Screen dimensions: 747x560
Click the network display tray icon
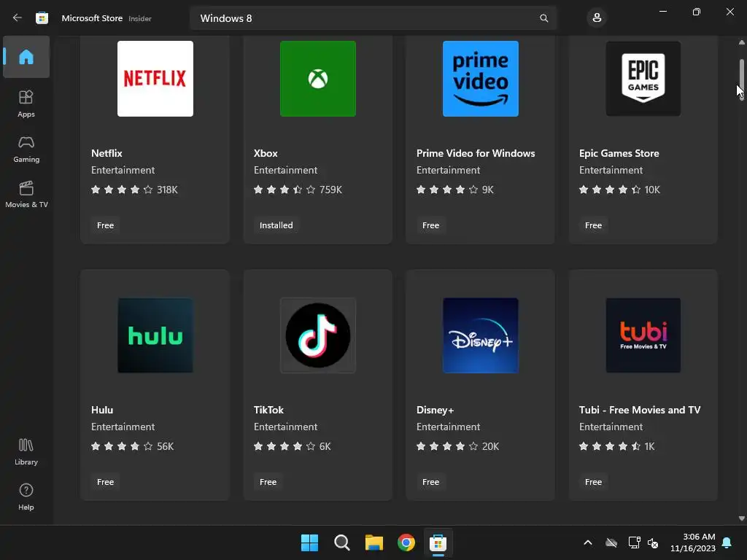click(634, 542)
